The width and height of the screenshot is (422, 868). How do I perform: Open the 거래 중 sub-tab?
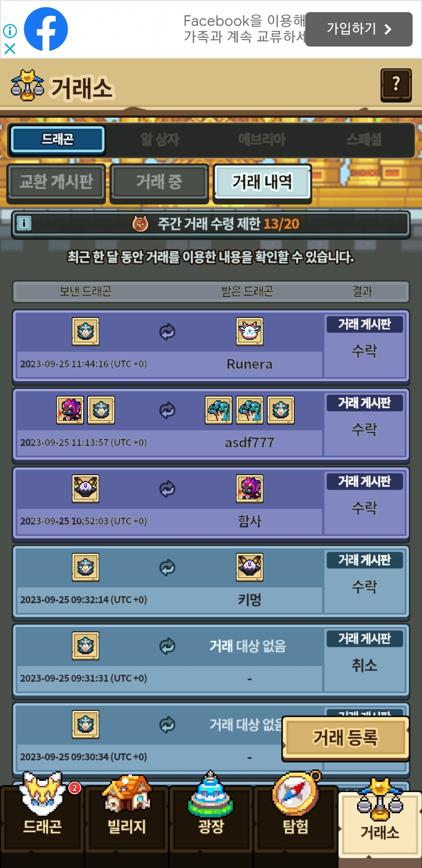click(159, 182)
